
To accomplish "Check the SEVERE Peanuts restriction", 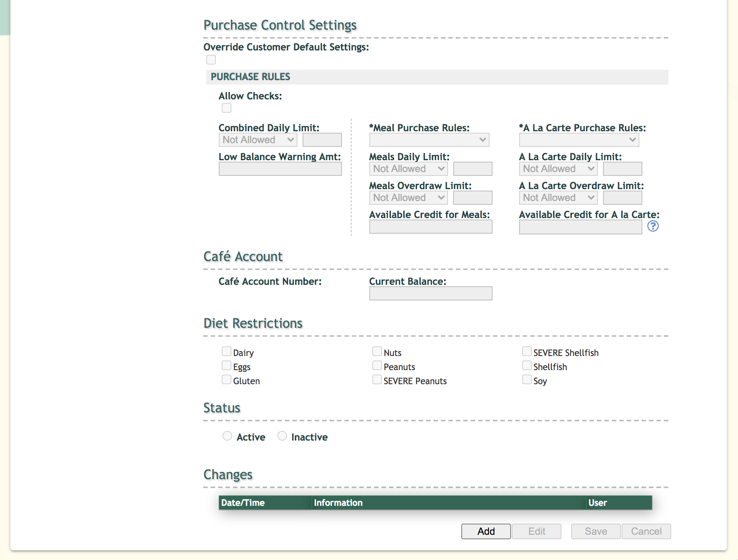I will pos(377,379).
